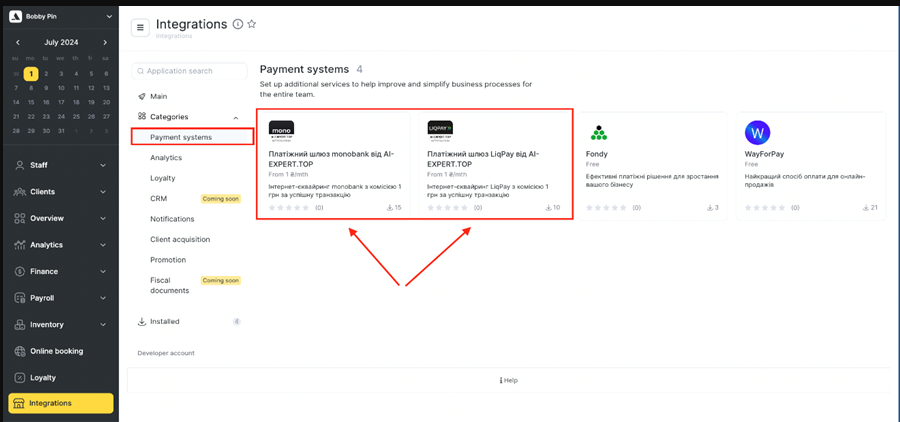Click the Application search field

point(189,71)
